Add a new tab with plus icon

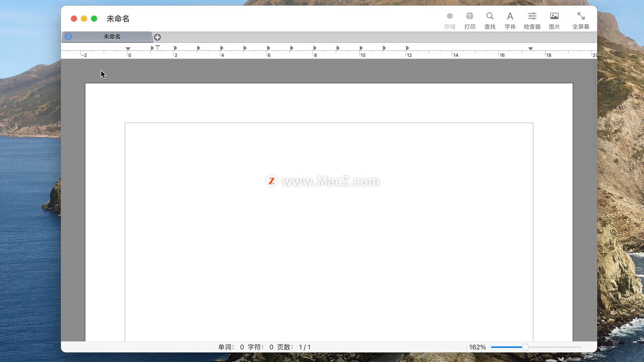(x=157, y=37)
